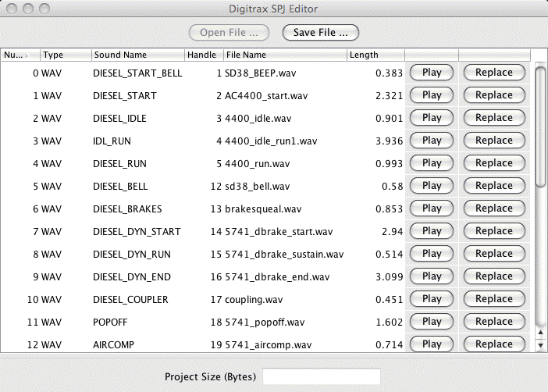Replace the 5741_dbrake_end.wav file
The height and width of the screenshot is (392, 548).
coord(493,276)
